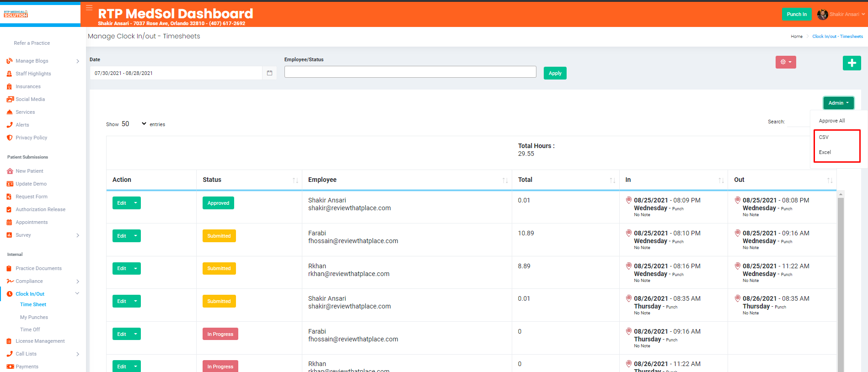Click New Patient home icon

click(10, 171)
